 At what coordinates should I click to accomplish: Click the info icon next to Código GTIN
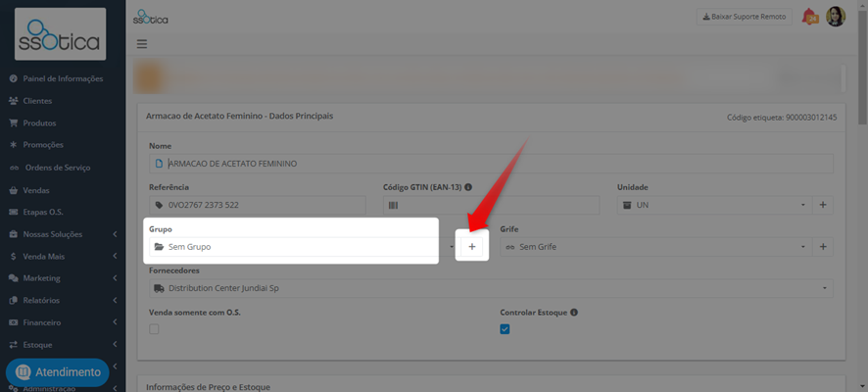468,187
